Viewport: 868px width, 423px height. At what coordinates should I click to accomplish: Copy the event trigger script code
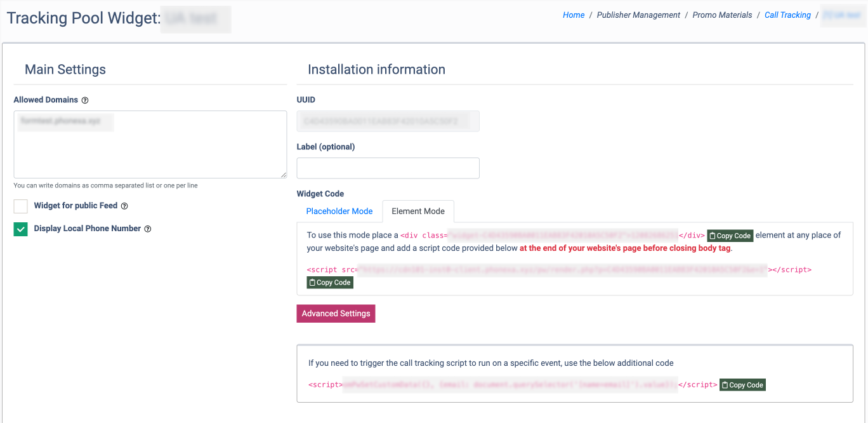[742, 385]
